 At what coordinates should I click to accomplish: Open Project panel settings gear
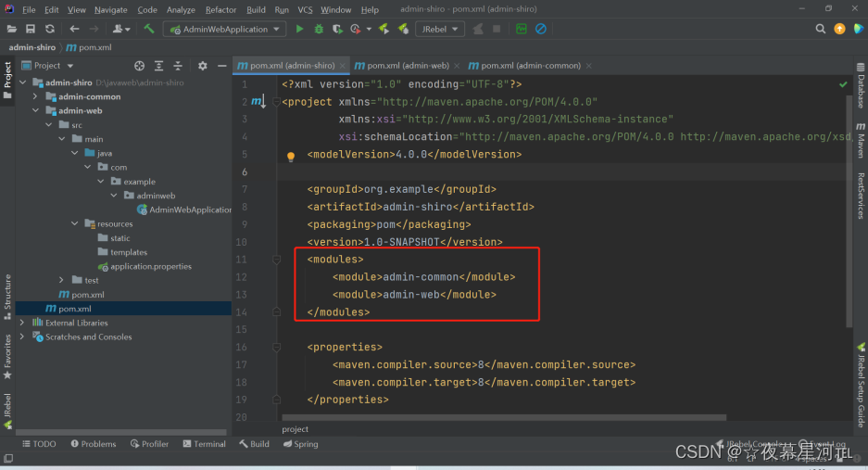pos(203,66)
